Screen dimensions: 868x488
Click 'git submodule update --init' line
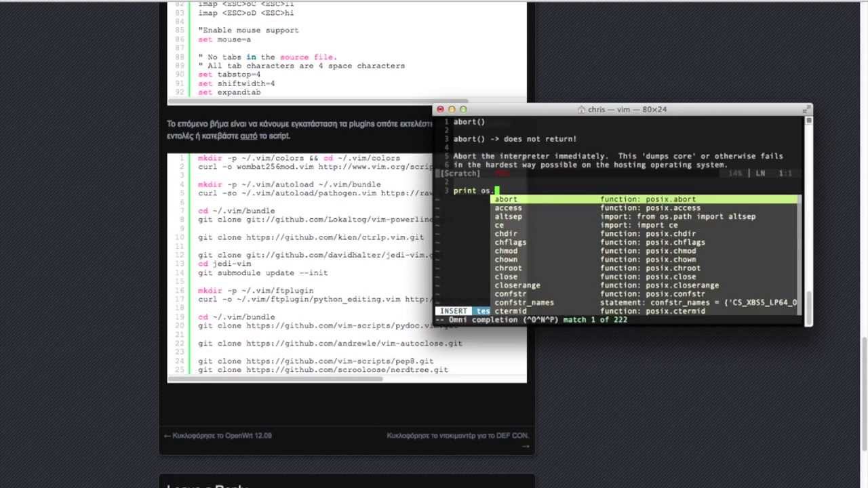tap(262, 272)
